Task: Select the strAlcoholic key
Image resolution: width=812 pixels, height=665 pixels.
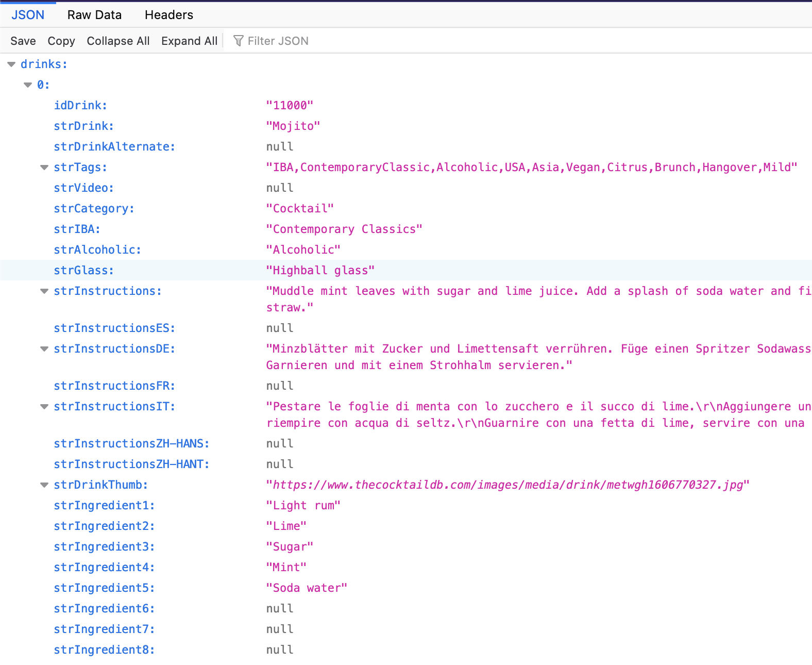Action: (x=97, y=250)
